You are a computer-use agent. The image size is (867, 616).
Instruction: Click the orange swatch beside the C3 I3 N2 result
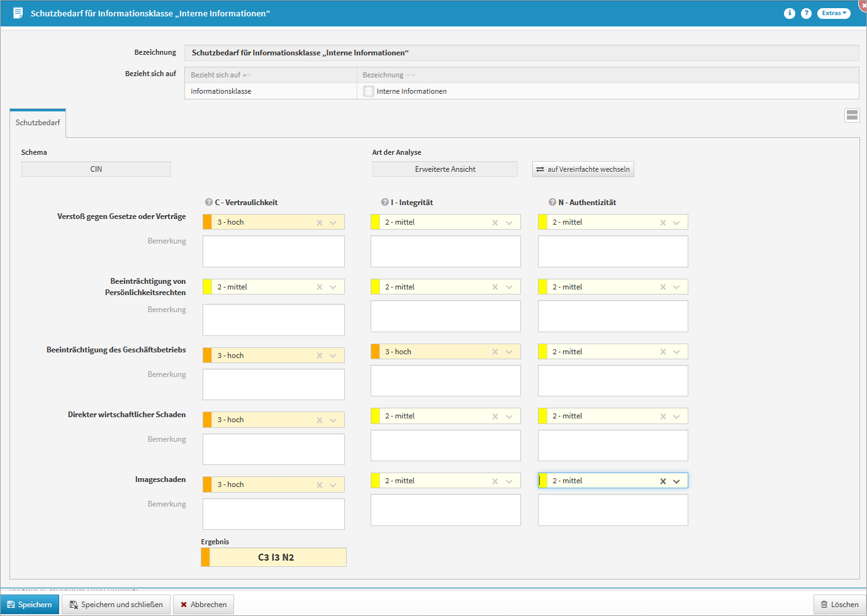205,557
